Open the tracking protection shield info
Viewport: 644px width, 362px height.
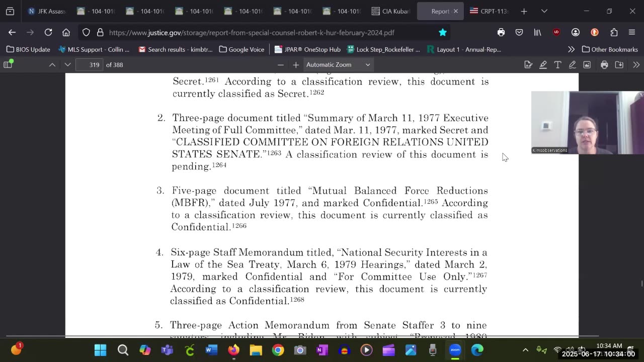pos(86,32)
